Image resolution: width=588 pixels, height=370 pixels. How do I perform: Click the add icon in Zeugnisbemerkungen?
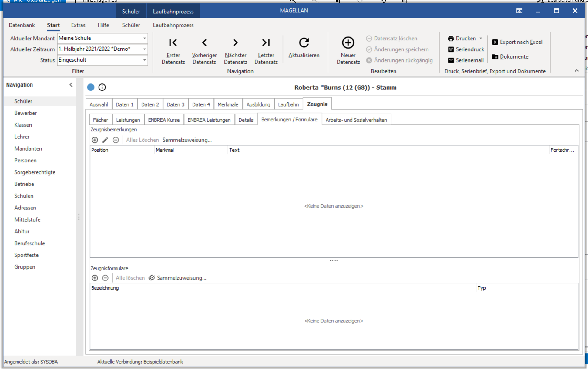pos(94,140)
